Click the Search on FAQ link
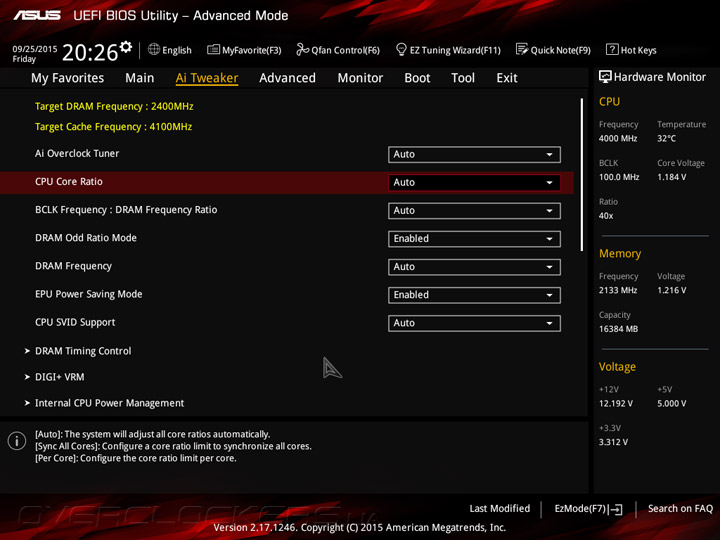Viewport: 720px width, 540px height. [680, 508]
